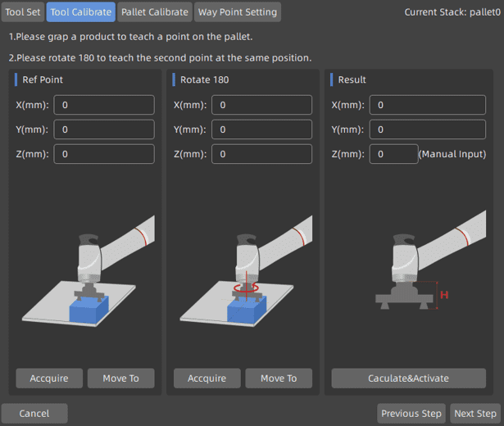
Task: Click instruction '1.Please grap a product' text
Action: coord(130,37)
